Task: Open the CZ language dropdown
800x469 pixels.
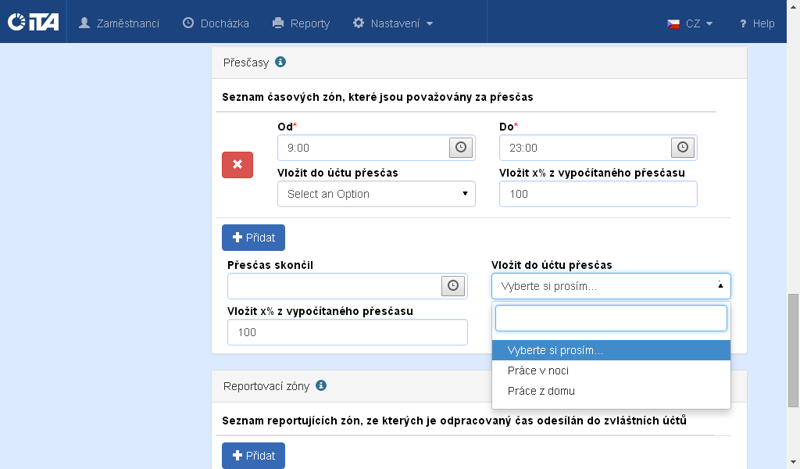Action: click(689, 23)
